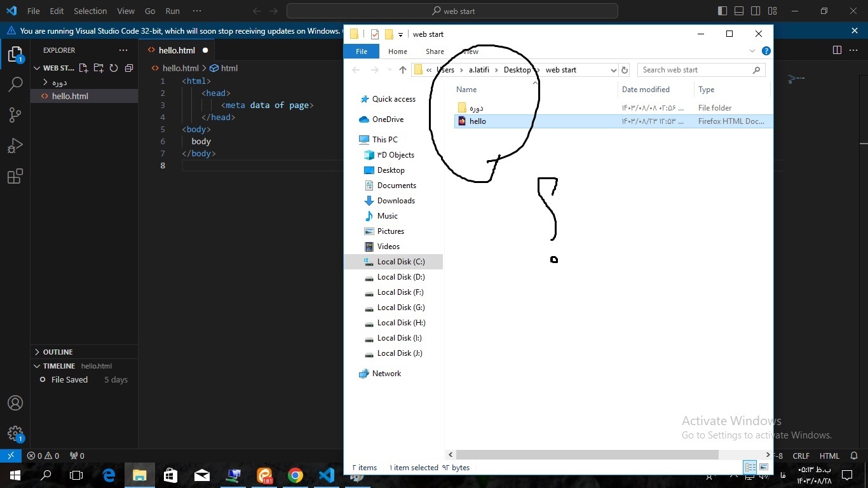This screenshot has height=488, width=868.
Task: Open the VS Code File menu
Action: pos(33,11)
